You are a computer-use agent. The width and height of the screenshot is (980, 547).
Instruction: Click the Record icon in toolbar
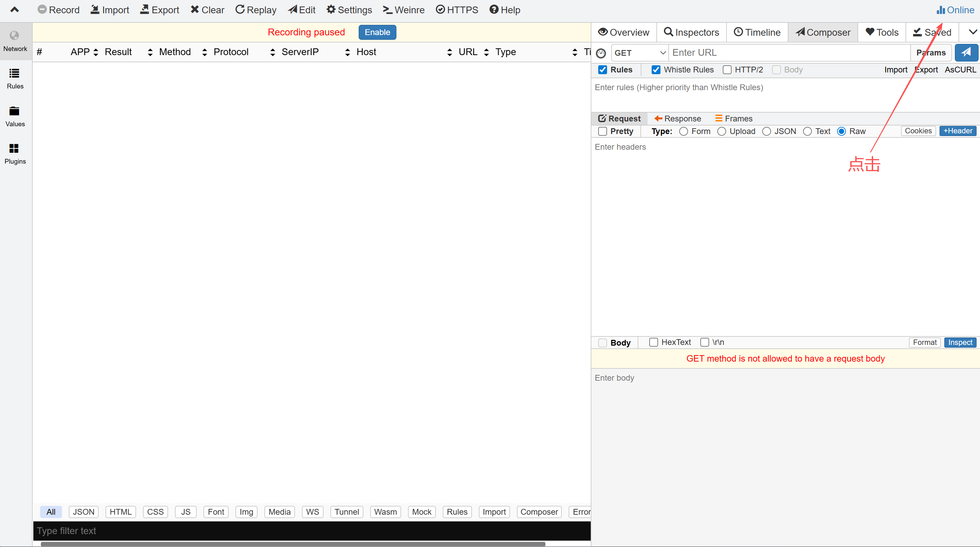pos(42,10)
